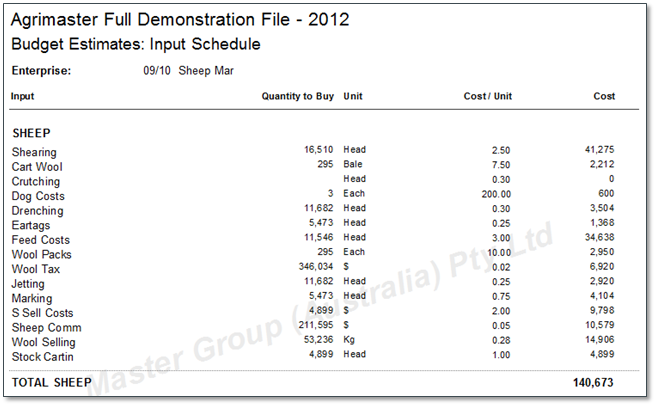Click Sheep Comm cost 10,579
Screen dimensions: 656x406
(600, 325)
